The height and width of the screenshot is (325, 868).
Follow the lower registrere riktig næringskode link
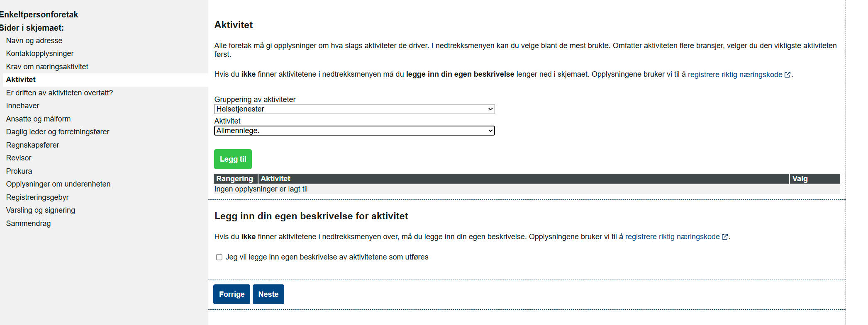coord(672,237)
